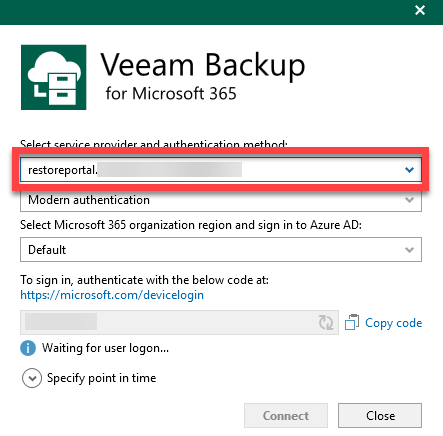Click the Veeam Backup cloud logo icon
This screenshot has width=443, height=436.
[x=54, y=77]
